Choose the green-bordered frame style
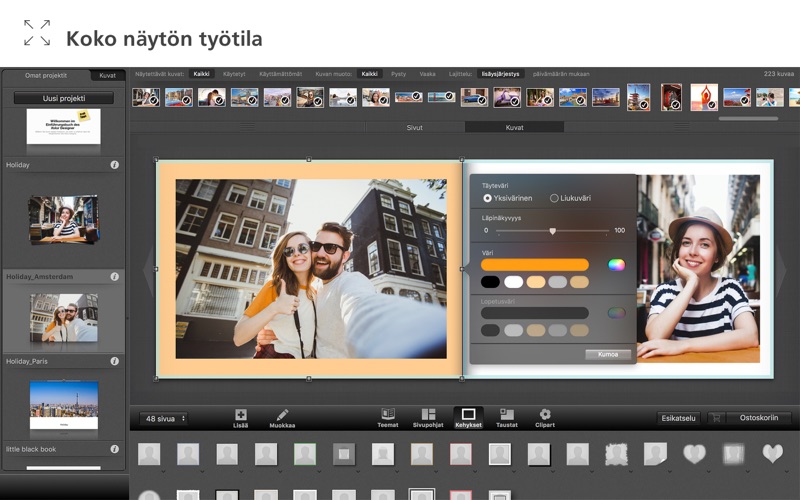The height and width of the screenshot is (500, 800). [x=305, y=454]
